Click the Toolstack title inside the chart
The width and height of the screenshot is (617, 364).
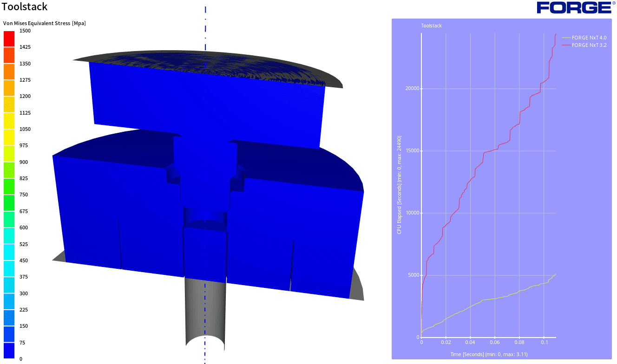point(431,26)
